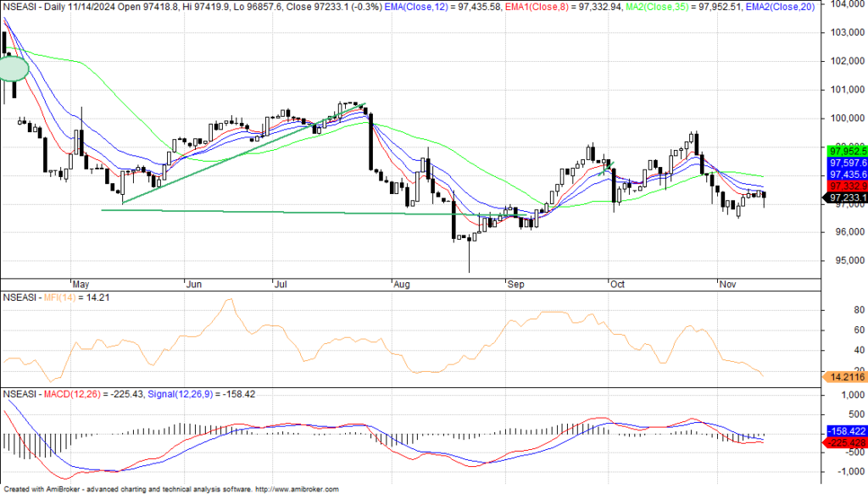This screenshot has height=494, width=868.
Task: Click the 100,000 level on the price axis
Action: [x=845, y=118]
